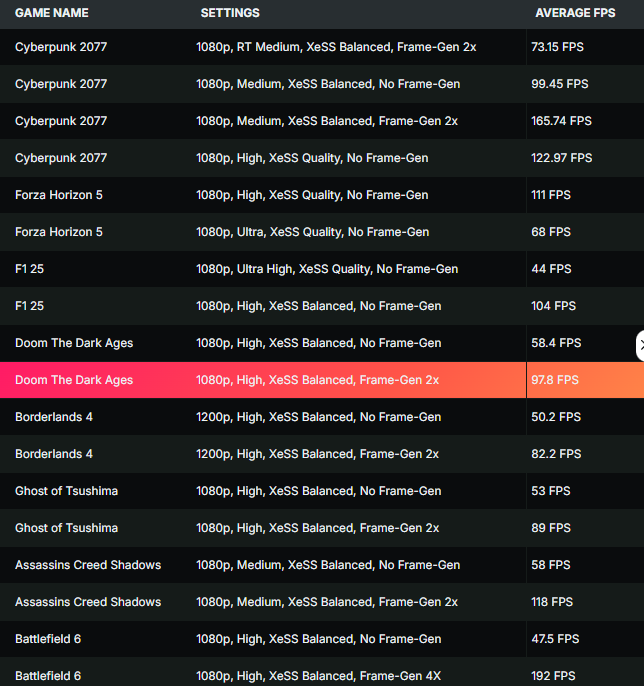
Task: Click Cyberpunk 2077 name in 165.74 FPS row
Action: [x=61, y=121]
